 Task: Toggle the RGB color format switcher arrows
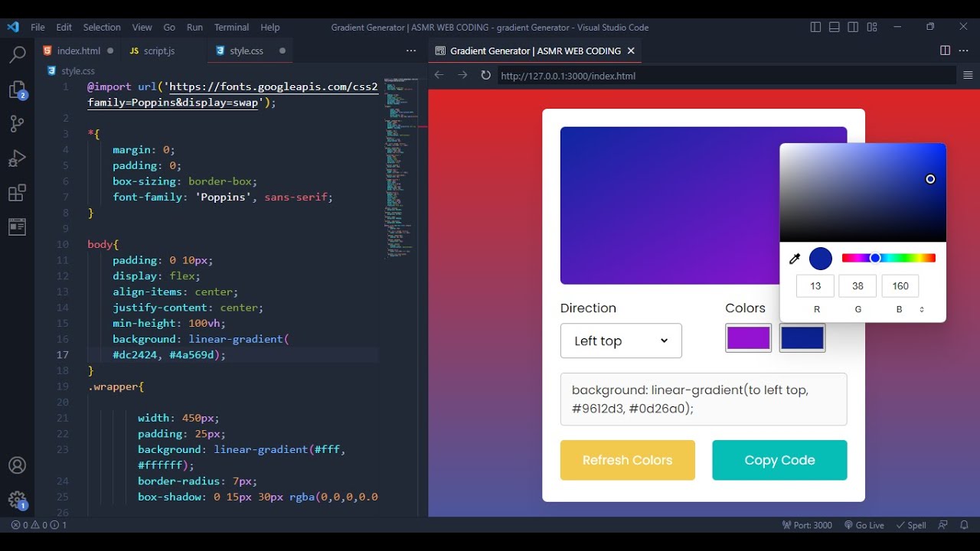click(922, 309)
